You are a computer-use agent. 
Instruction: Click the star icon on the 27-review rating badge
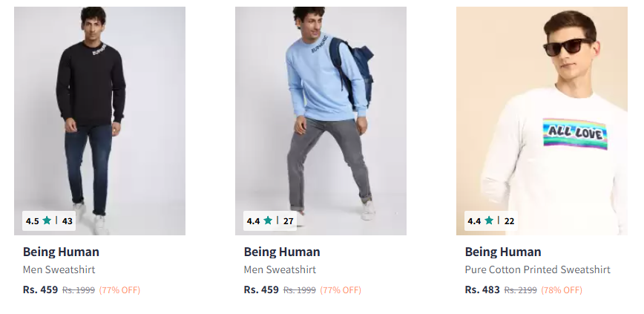[x=268, y=220]
